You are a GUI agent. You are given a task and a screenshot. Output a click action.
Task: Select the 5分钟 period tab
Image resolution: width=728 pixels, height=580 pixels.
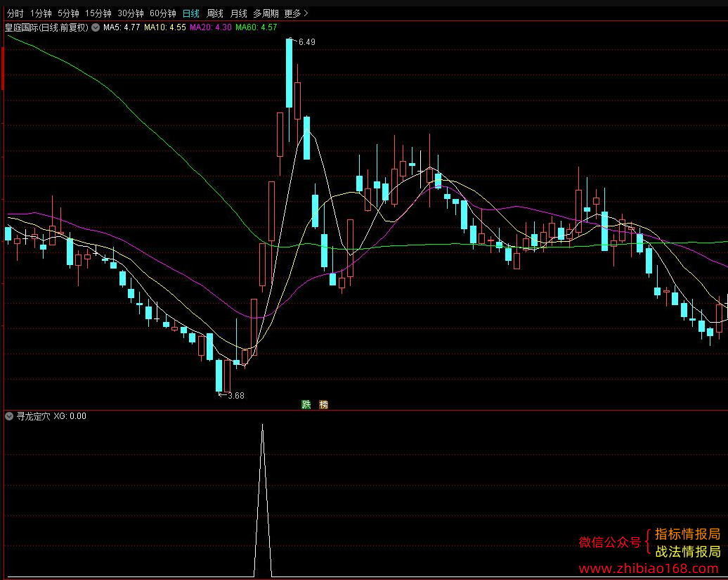pos(68,13)
